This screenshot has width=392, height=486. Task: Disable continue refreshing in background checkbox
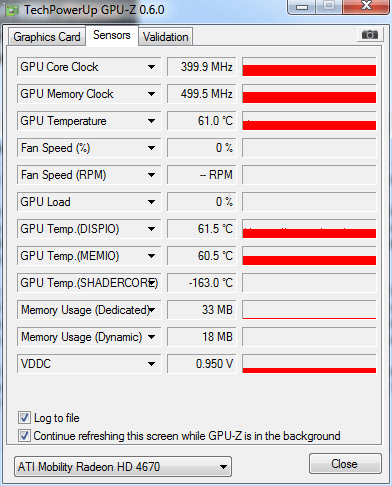(x=24, y=435)
